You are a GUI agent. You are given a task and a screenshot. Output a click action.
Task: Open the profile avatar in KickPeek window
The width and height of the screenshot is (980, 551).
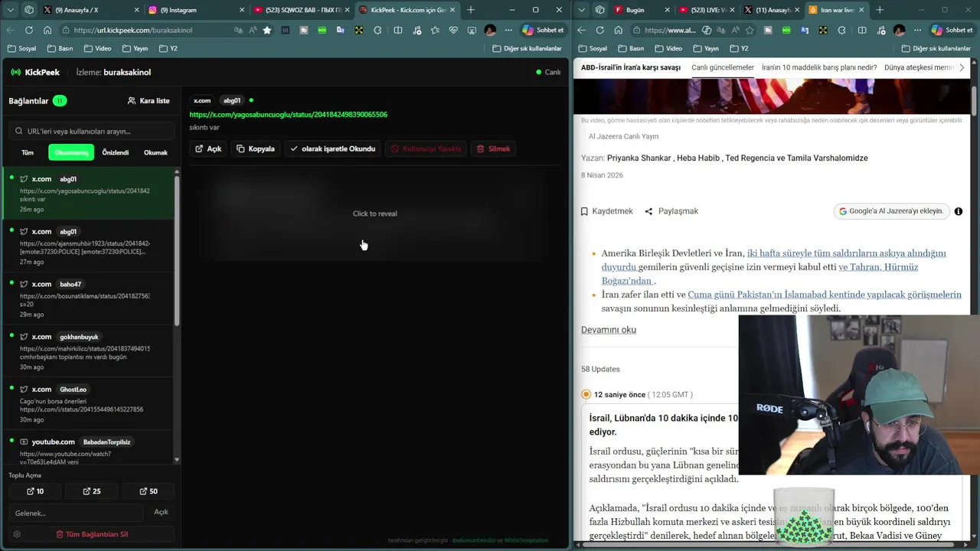[490, 30]
